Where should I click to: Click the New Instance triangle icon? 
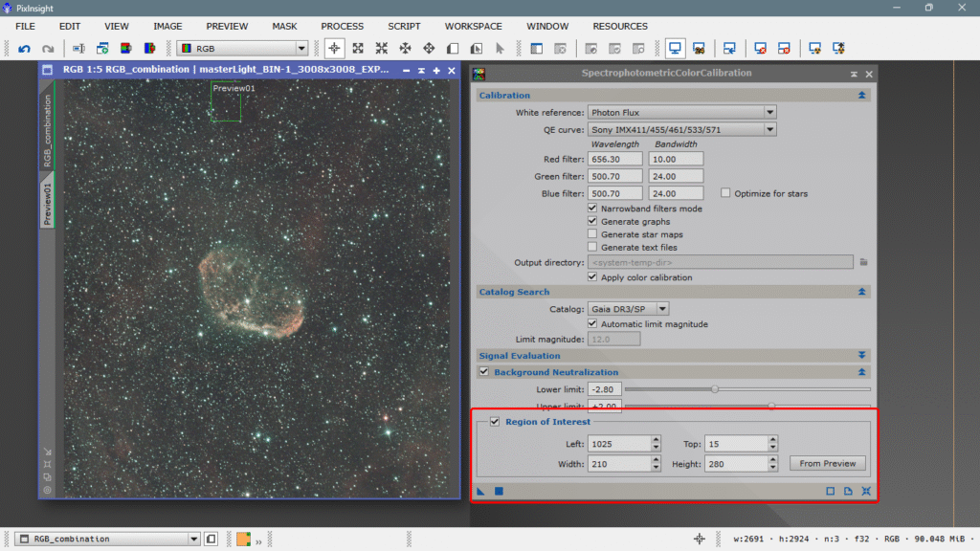pos(480,492)
